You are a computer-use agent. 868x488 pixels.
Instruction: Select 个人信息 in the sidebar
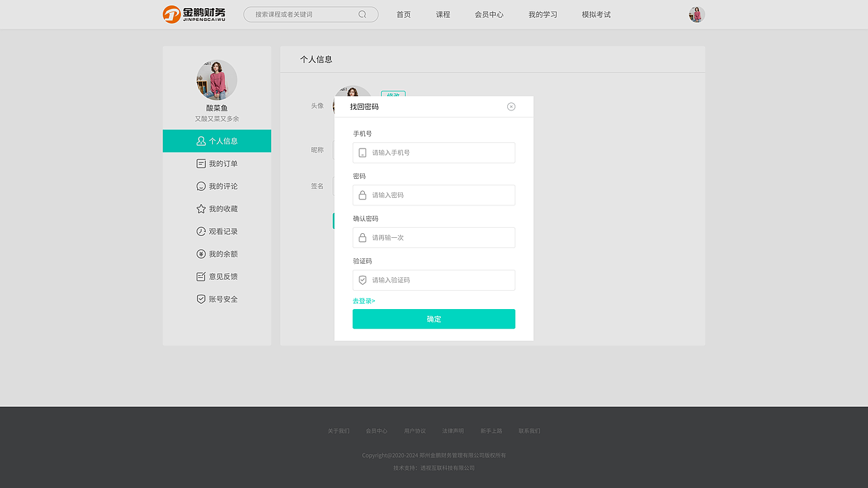[x=217, y=141]
